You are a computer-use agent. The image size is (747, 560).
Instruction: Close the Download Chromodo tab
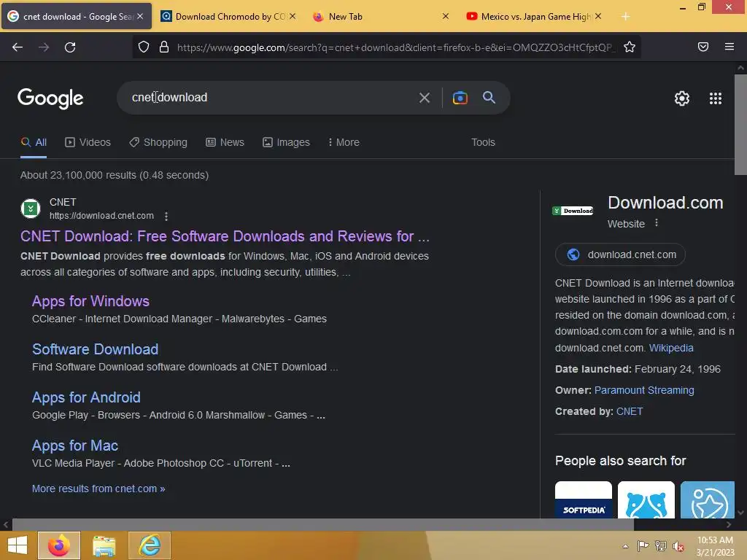(x=293, y=16)
